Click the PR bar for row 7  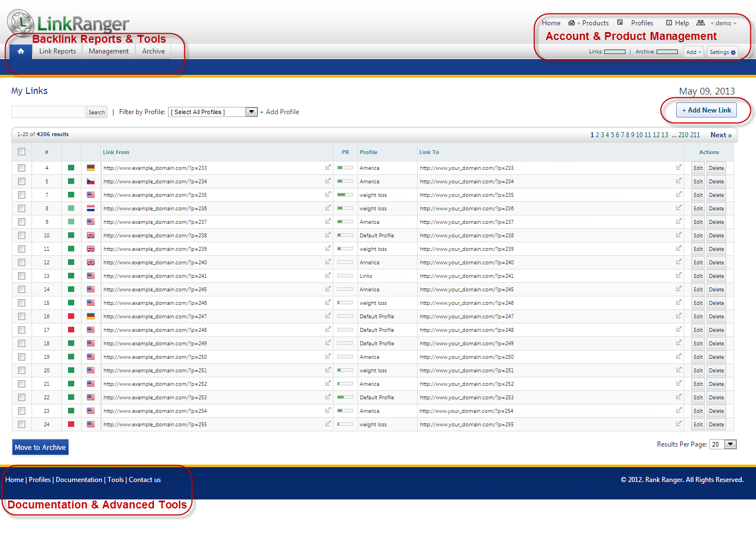(x=345, y=195)
